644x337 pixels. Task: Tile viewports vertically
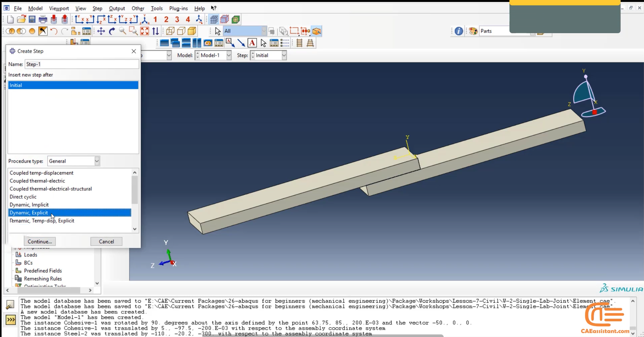pos(197,43)
